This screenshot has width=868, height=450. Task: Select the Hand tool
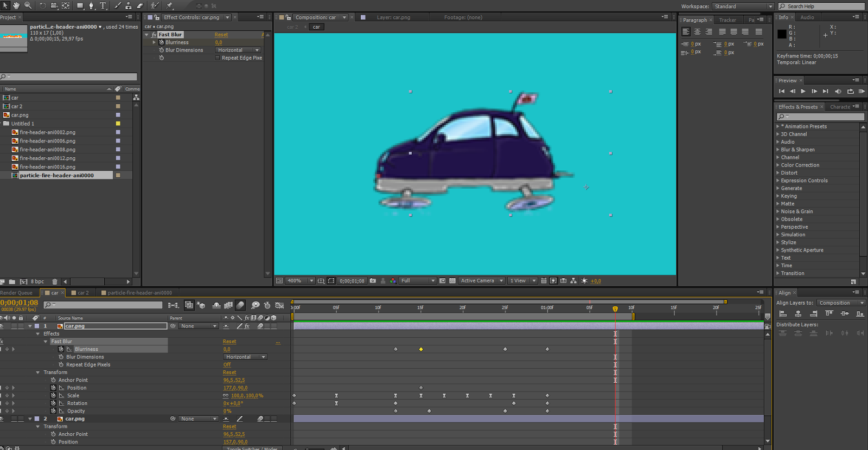[16, 5]
